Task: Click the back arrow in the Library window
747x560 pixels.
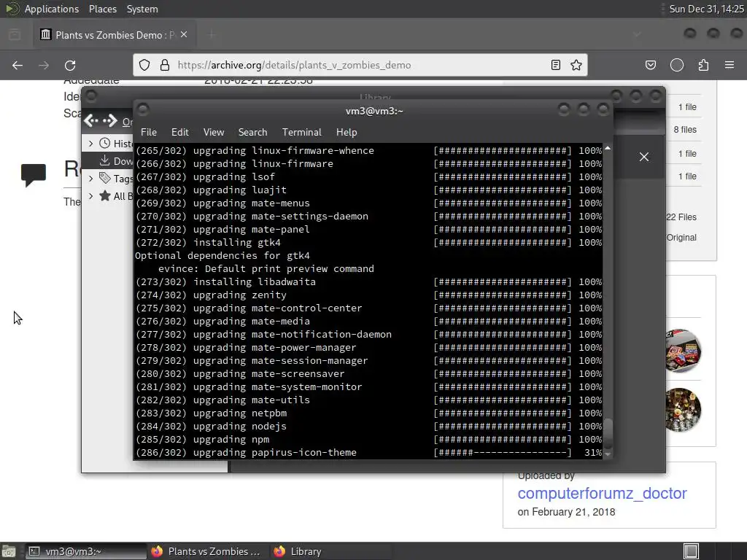Action: tap(91, 121)
